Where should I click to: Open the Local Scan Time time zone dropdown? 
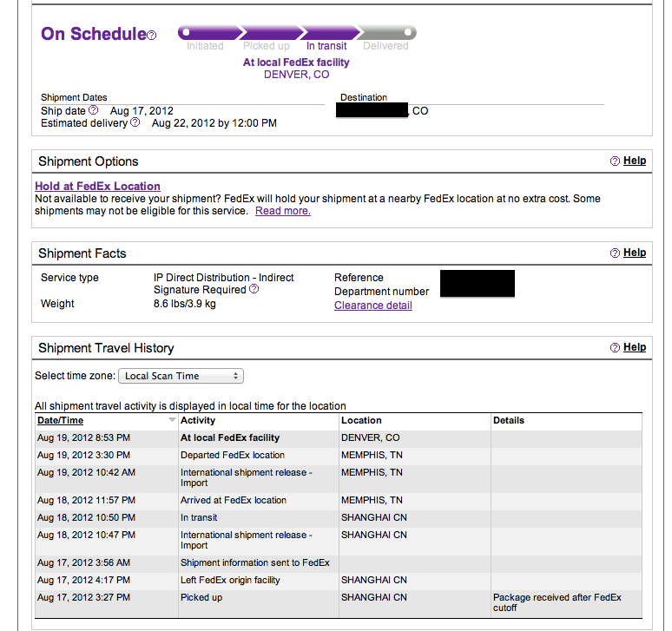point(181,376)
